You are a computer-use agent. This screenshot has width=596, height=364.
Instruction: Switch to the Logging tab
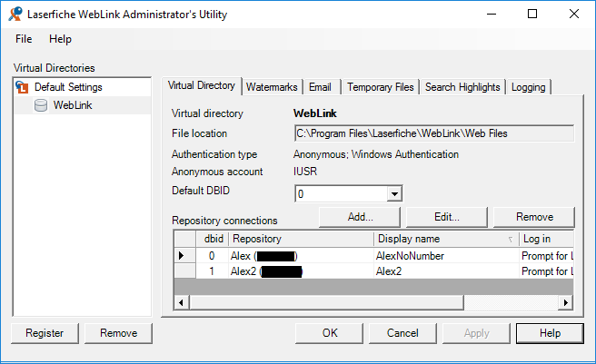click(x=529, y=87)
